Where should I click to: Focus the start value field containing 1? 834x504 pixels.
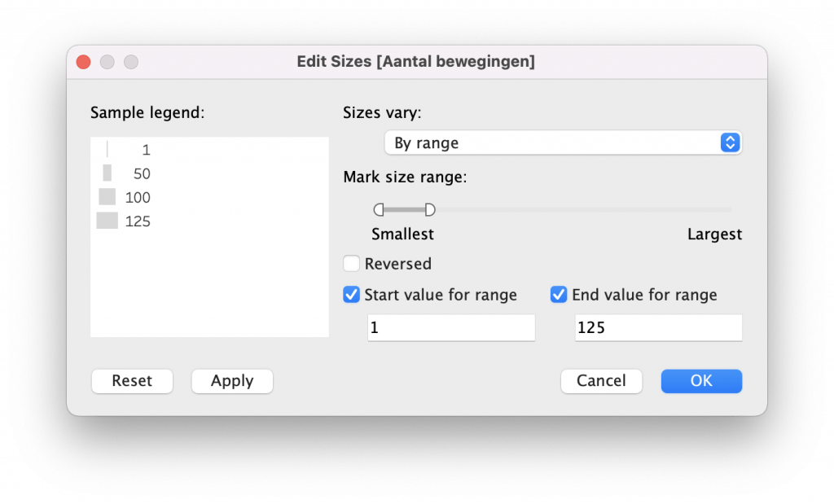pyautogui.click(x=450, y=327)
